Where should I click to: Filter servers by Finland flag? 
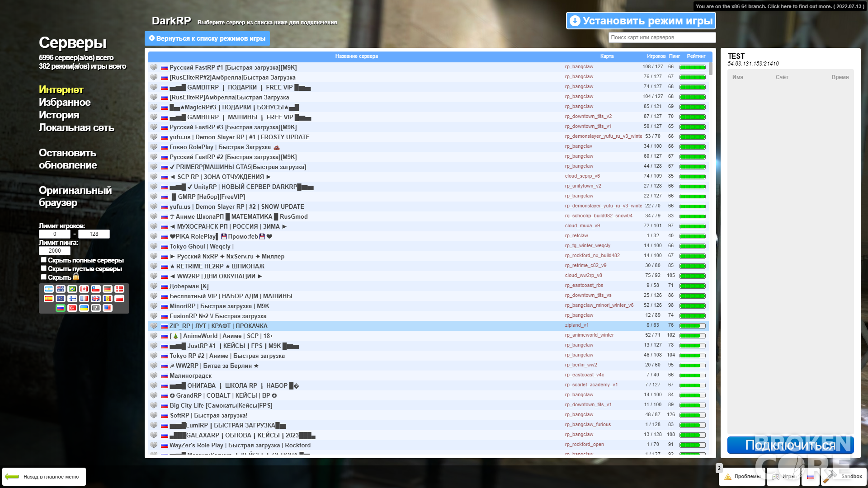[x=72, y=298]
